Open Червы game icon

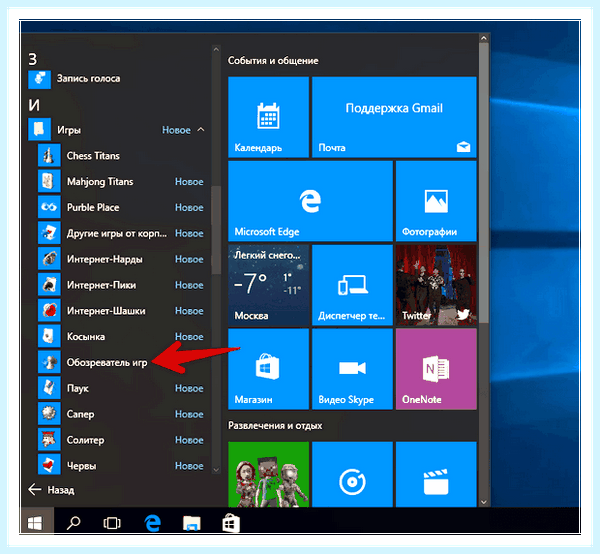tap(49, 466)
